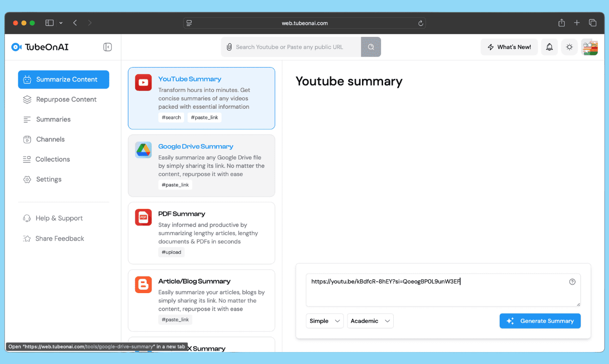Click the Summarize Content robot icon
Viewport: 609px width, 364px height.
point(27,80)
